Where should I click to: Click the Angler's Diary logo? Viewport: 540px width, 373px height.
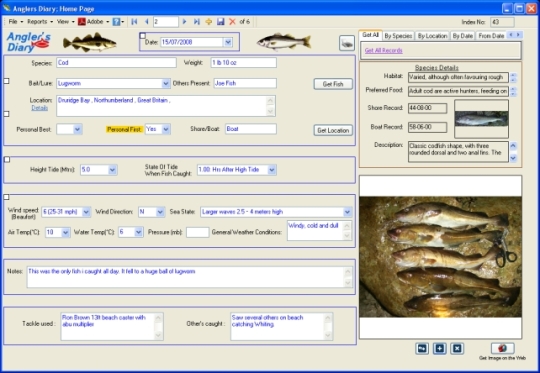29,42
